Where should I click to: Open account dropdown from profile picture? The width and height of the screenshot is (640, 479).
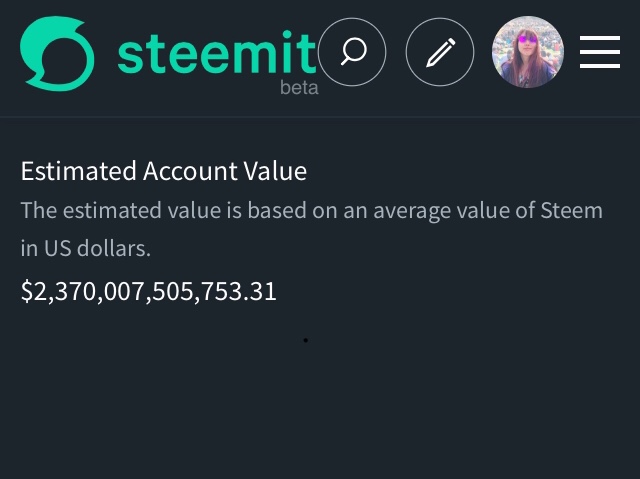(x=528, y=52)
